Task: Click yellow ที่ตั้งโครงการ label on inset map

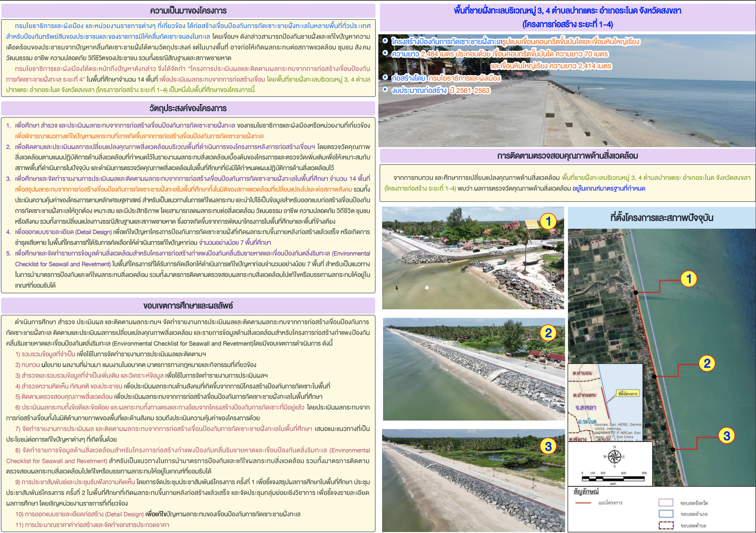Action: point(627,393)
